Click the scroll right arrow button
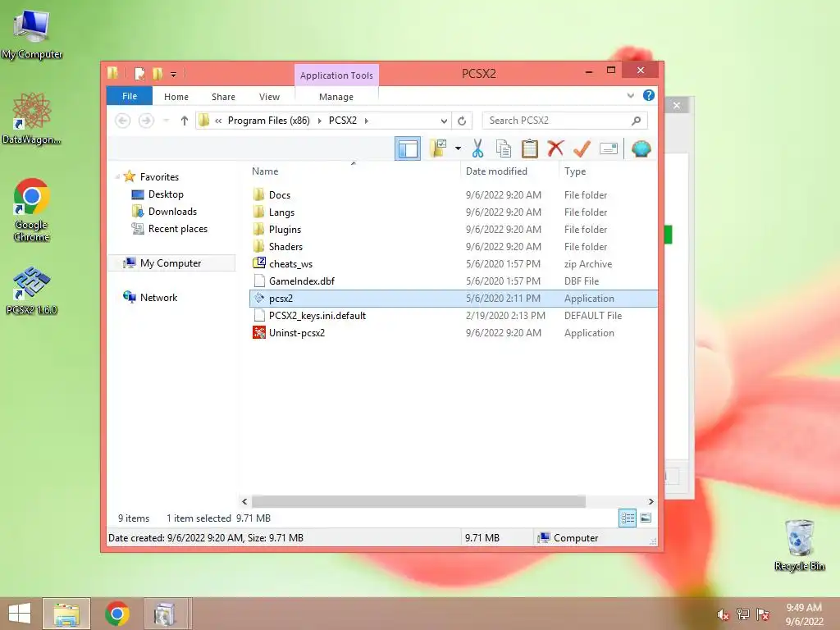This screenshot has width=840, height=630. (x=651, y=501)
